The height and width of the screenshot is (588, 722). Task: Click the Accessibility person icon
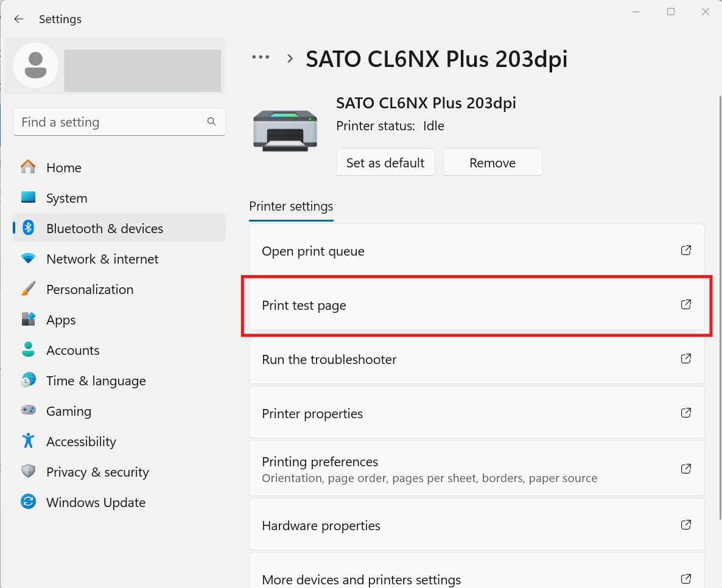point(28,441)
